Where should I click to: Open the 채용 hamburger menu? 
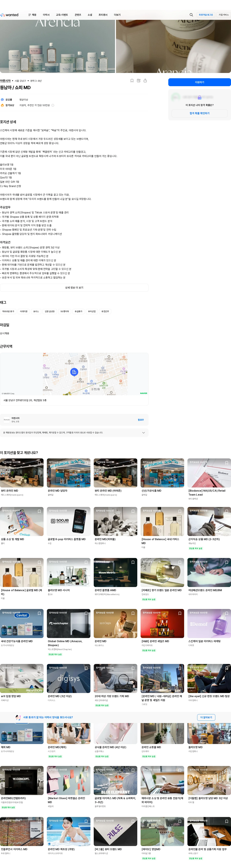[32, 15]
